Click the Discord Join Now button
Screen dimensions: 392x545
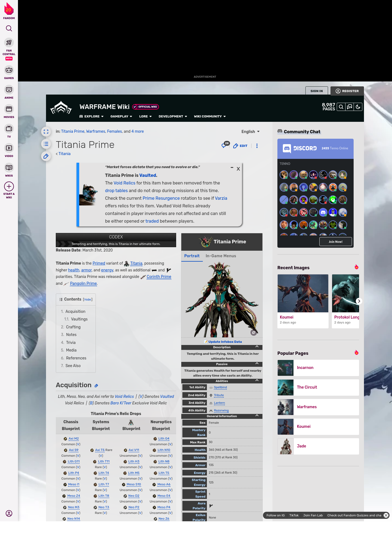335,242
